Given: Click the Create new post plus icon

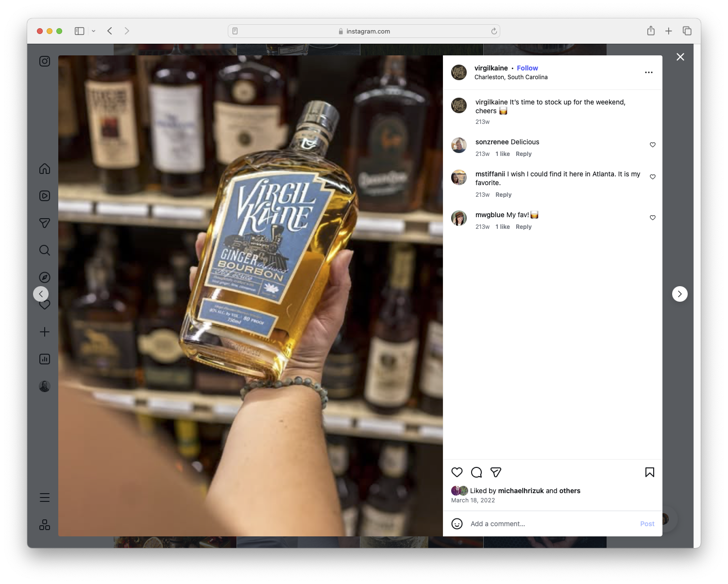Looking at the screenshot, I should [44, 332].
